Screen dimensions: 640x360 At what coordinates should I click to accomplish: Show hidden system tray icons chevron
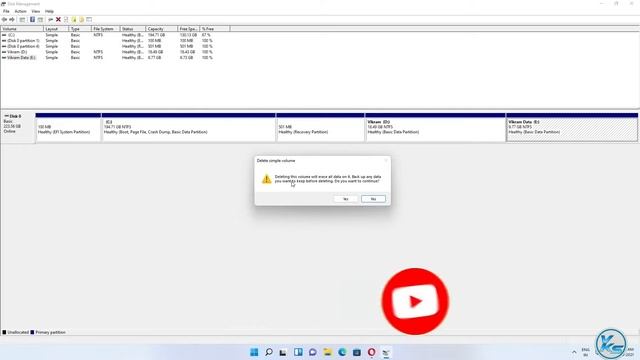[574, 352]
